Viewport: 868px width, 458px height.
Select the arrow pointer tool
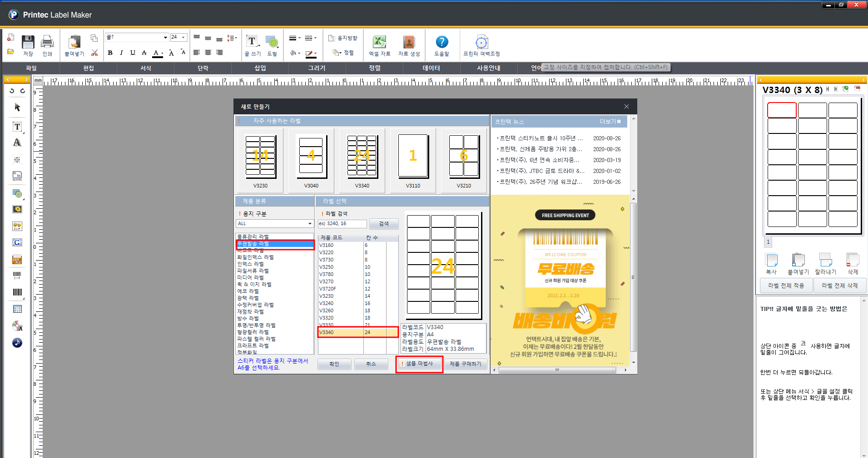17,108
